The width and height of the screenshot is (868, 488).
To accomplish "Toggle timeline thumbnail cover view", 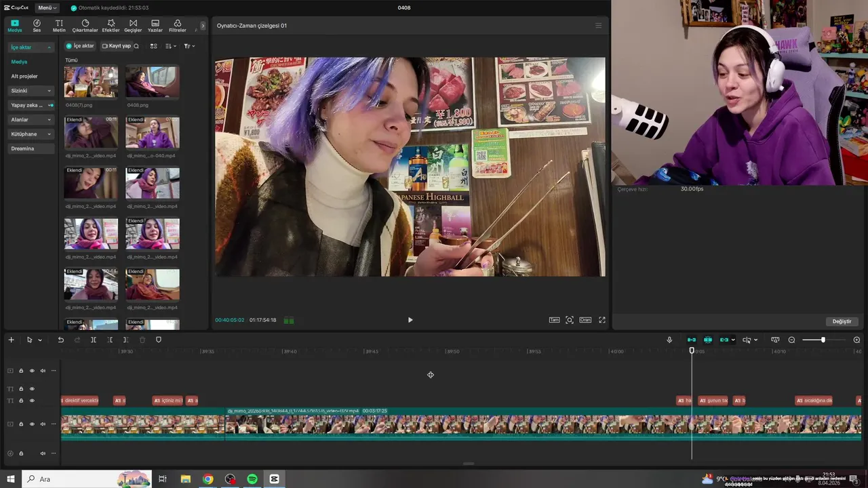I will click(x=775, y=340).
